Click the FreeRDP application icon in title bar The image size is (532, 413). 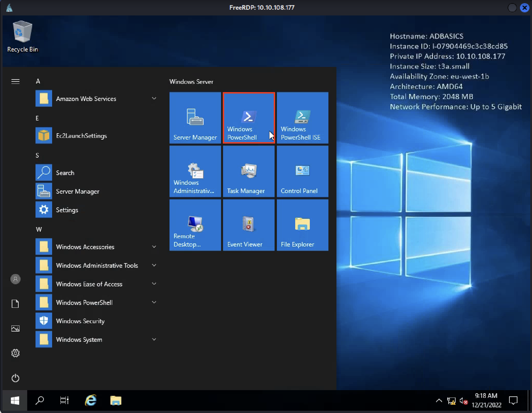(x=9, y=8)
